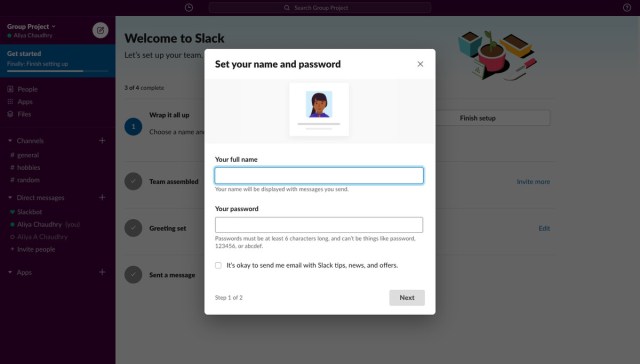Viewport: 640px width, 364px height.
Task: Click the setup progress bar under Get started
Action: pyautogui.click(x=58, y=71)
